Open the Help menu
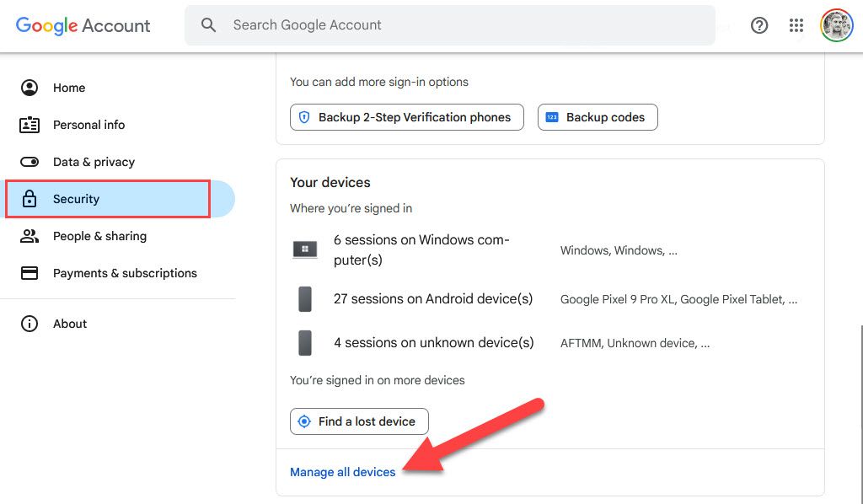The height and width of the screenshot is (504, 863). tap(759, 25)
